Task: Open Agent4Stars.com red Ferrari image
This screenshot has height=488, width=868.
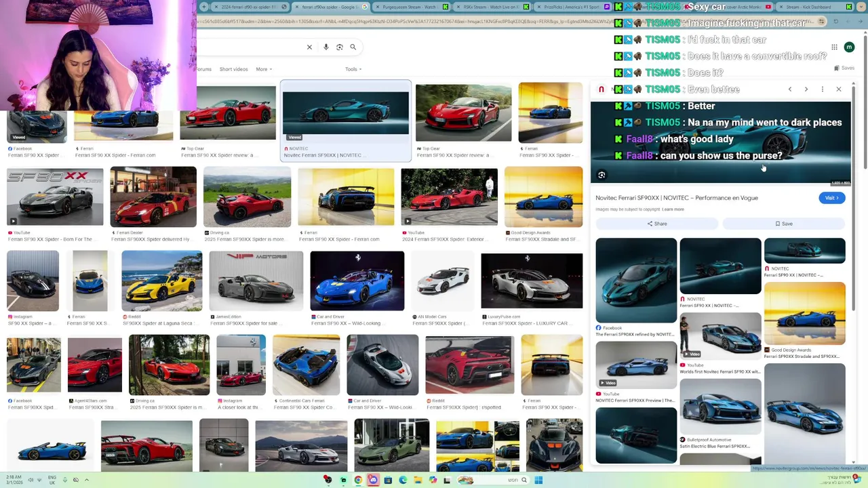Action: pyautogui.click(x=95, y=365)
